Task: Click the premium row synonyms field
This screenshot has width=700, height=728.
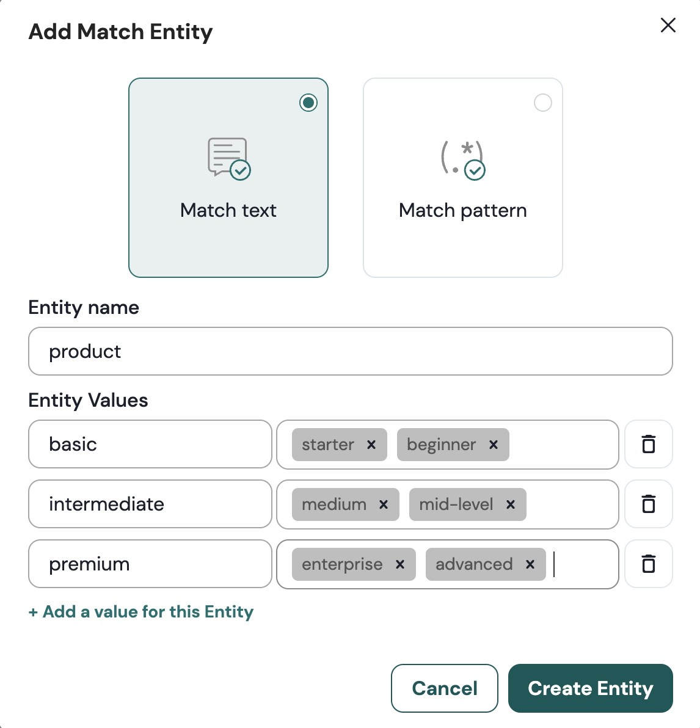Action: tap(580, 564)
